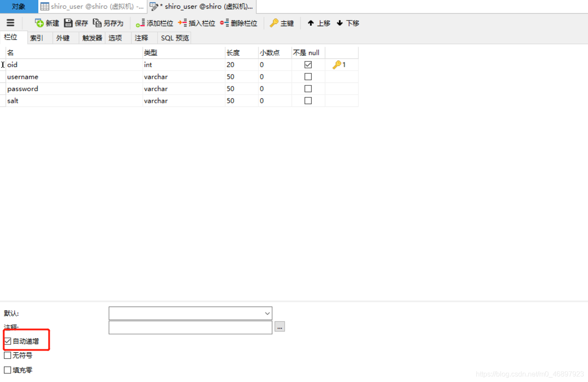Move field up with 上移
The width and height of the screenshot is (588, 382).
319,23
